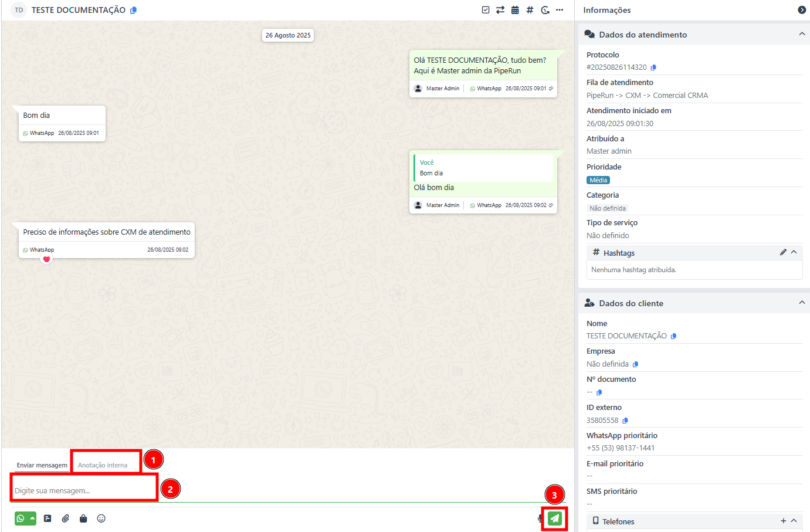
Task: Copy the protocol number
Action: click(x=653, y=67)
